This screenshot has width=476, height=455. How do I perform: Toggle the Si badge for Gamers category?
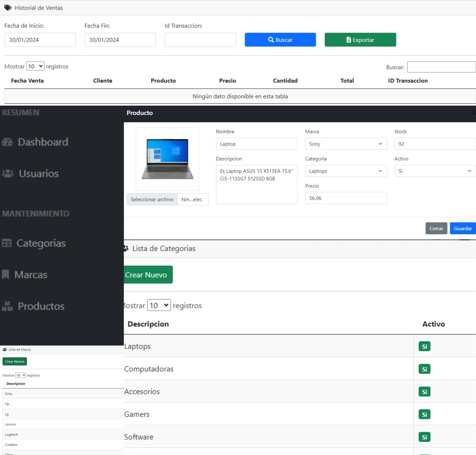pos(424,414)
